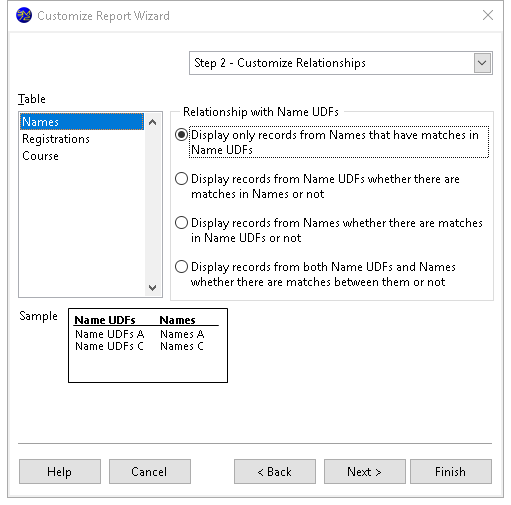Viewport: 511px width, 505px height.
Task: Click the Finish button
Action: pos(451,471)
